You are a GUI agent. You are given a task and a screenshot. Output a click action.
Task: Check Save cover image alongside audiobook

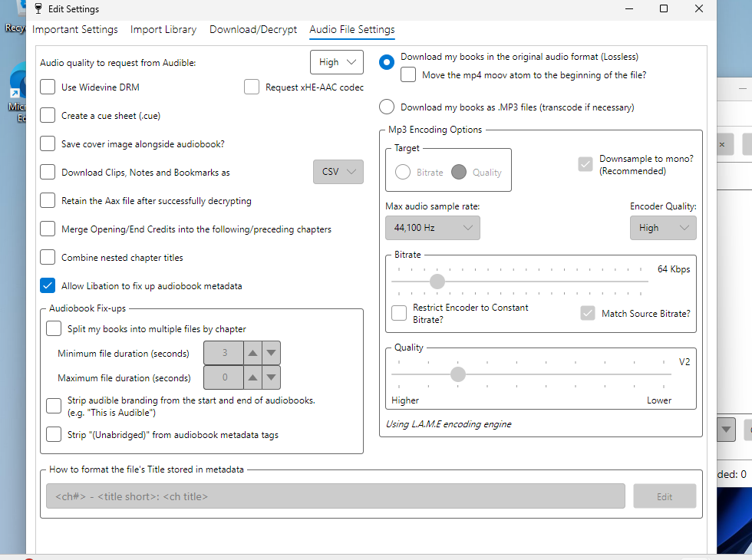pyautogui.click(x=48, y=144)
